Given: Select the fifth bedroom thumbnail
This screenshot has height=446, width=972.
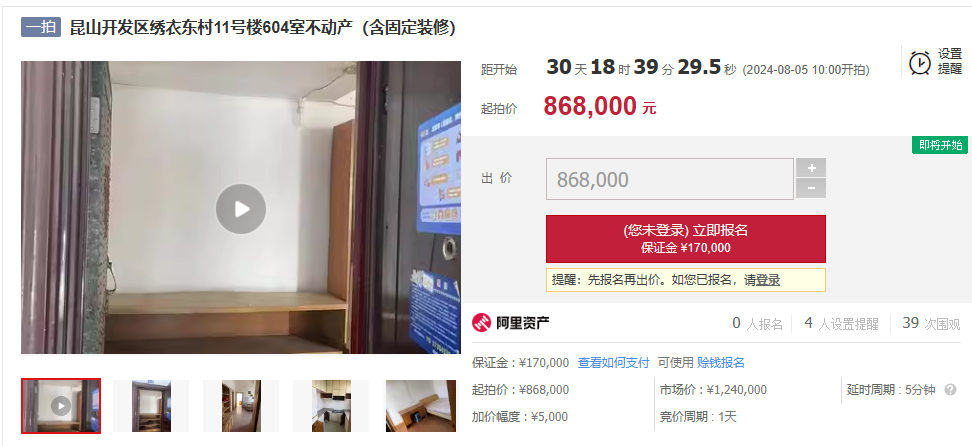Looking at the screenshot, I should (421, 406).
